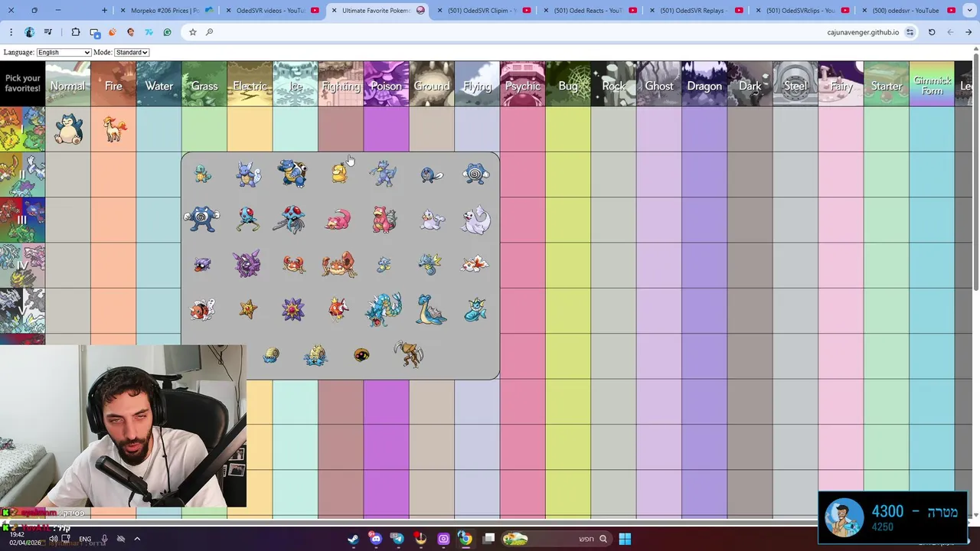Click the Gimmick Form column header

pos(932,85)
